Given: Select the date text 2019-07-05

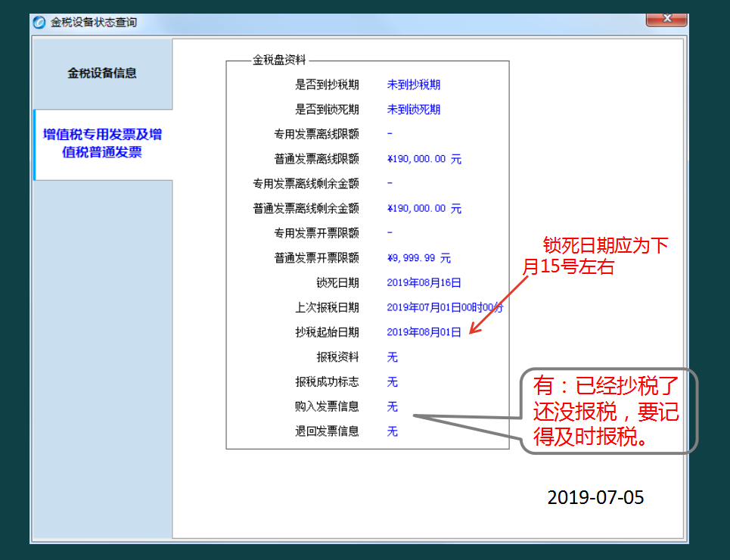Looking at the screenshot, I should click(x=595, y=497).
